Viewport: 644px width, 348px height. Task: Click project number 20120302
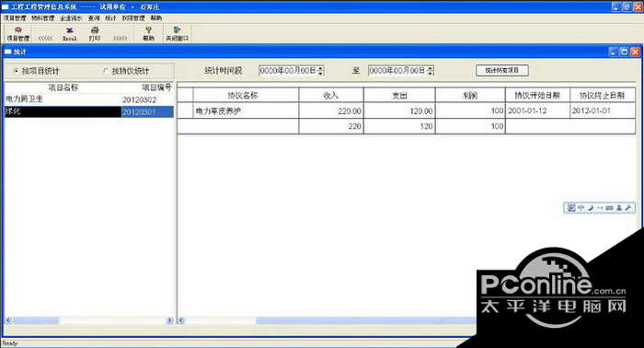click(x=139, y=99)
